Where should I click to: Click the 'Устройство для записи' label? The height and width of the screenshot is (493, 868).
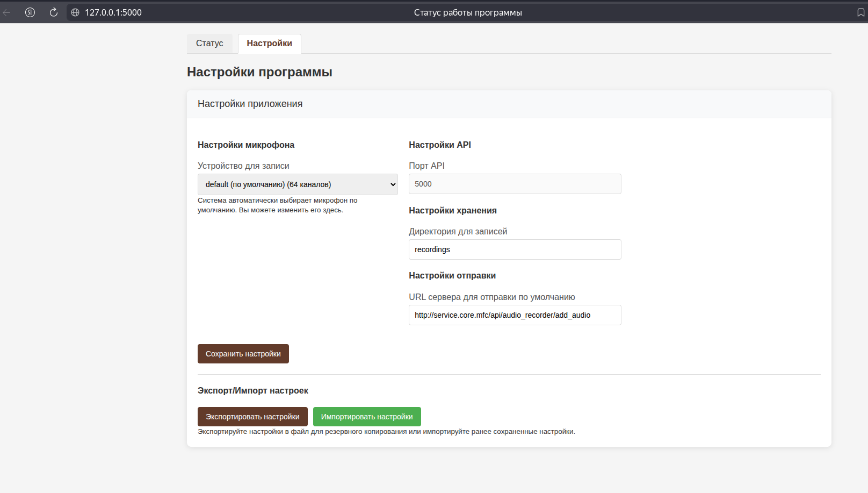coord(243,166)
